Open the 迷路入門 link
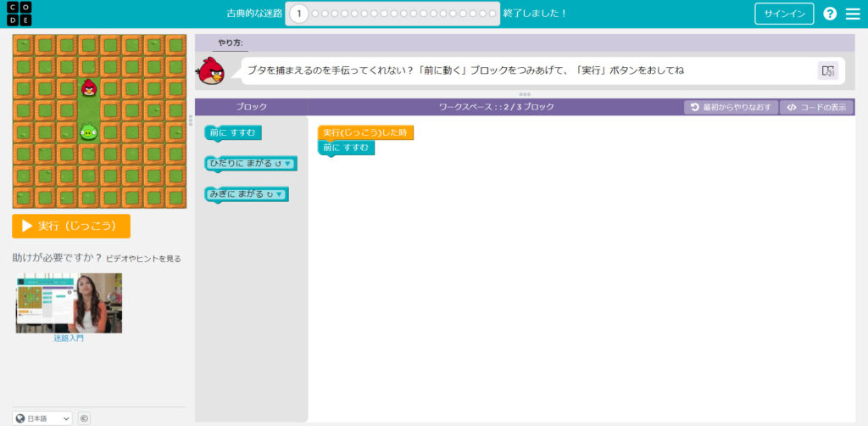The height and width of the screenshot is (426, 868). click(x=69, y=338)
